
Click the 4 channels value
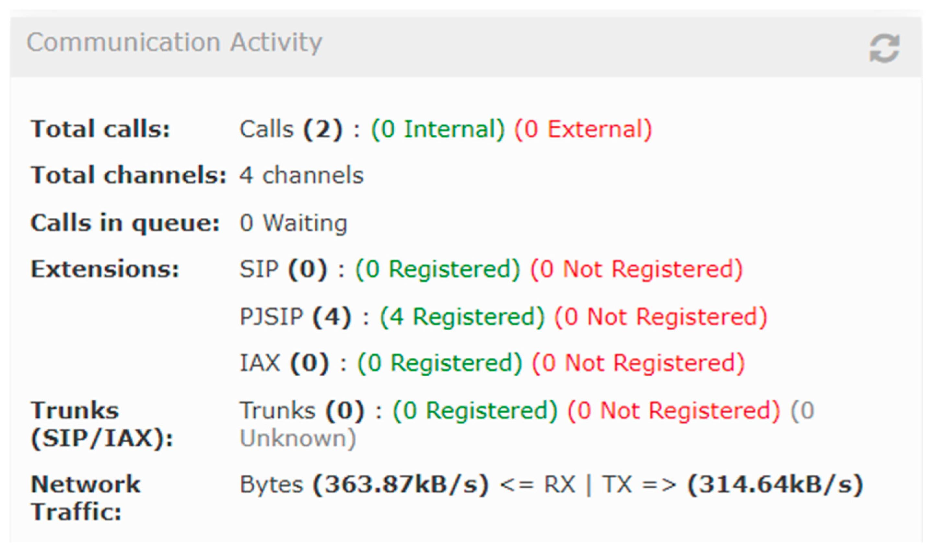301,175
